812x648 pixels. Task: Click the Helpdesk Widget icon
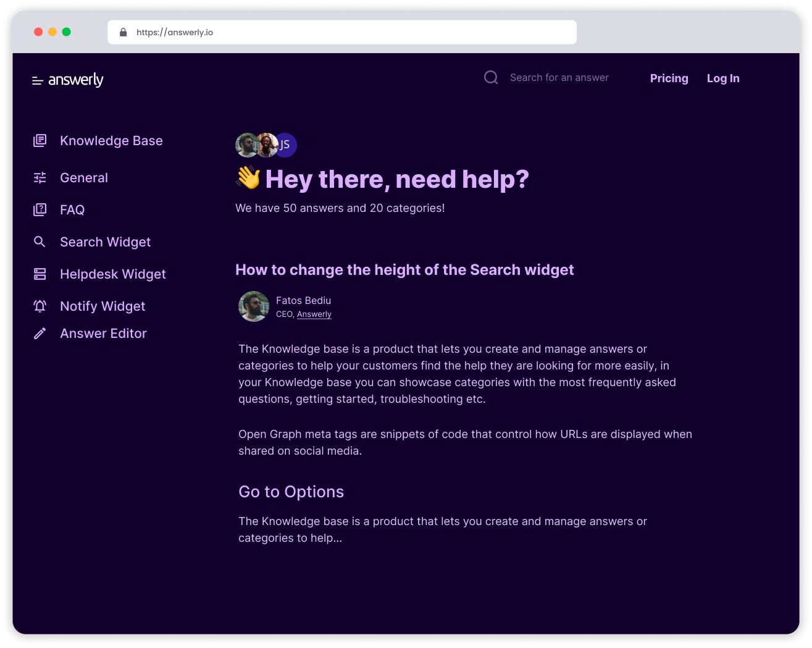pos(40,274)
